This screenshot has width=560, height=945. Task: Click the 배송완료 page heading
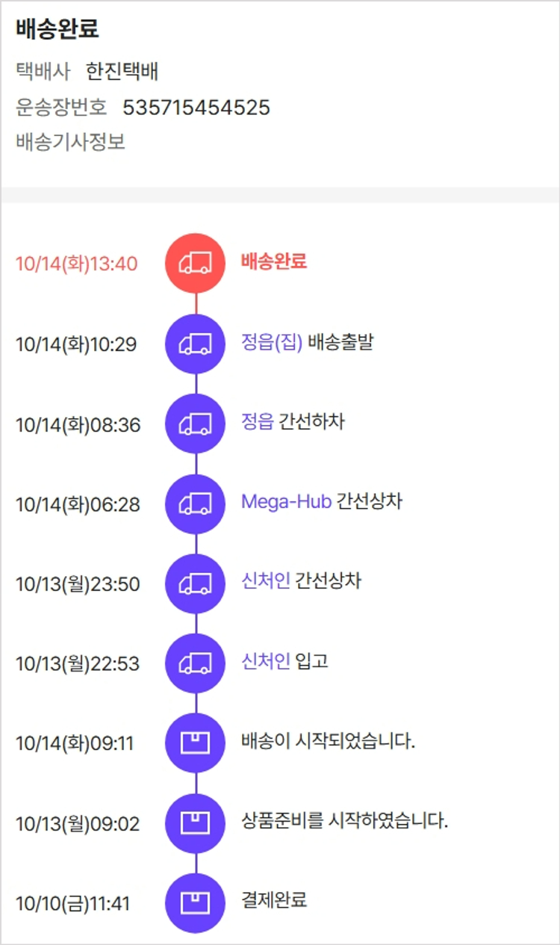[57, 30]
